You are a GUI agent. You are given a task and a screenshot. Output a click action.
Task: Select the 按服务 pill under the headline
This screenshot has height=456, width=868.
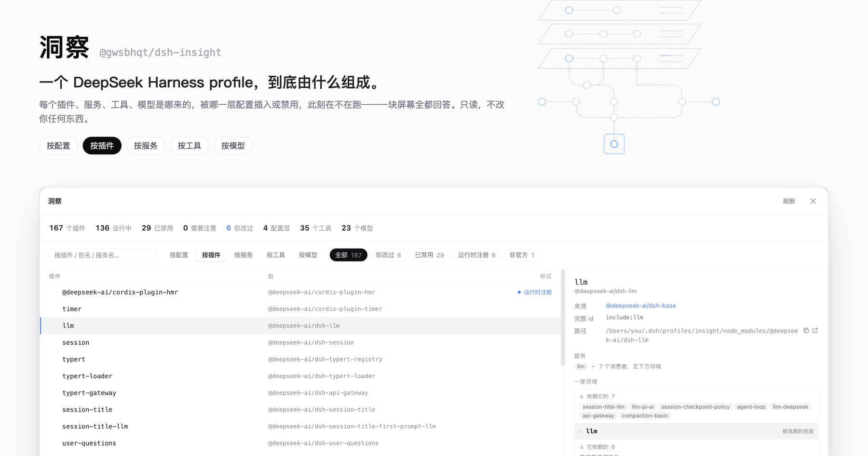pos(146,146)
